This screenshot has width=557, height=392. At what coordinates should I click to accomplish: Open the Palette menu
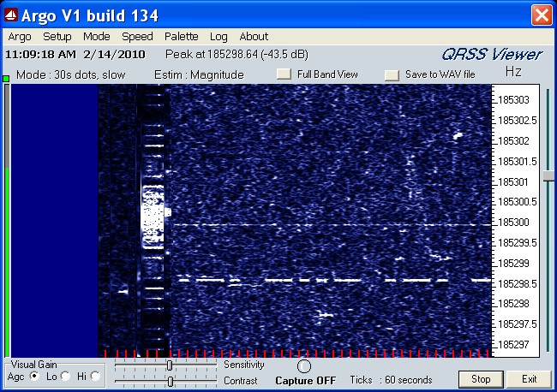coord(181,37)
